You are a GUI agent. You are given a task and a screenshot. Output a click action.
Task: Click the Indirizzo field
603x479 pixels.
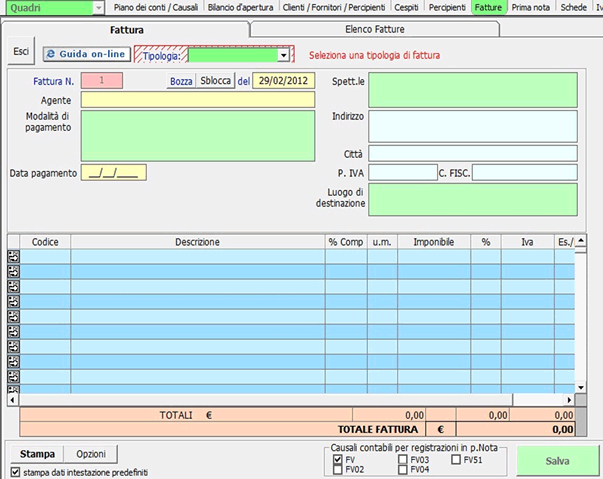coord(473,126)
